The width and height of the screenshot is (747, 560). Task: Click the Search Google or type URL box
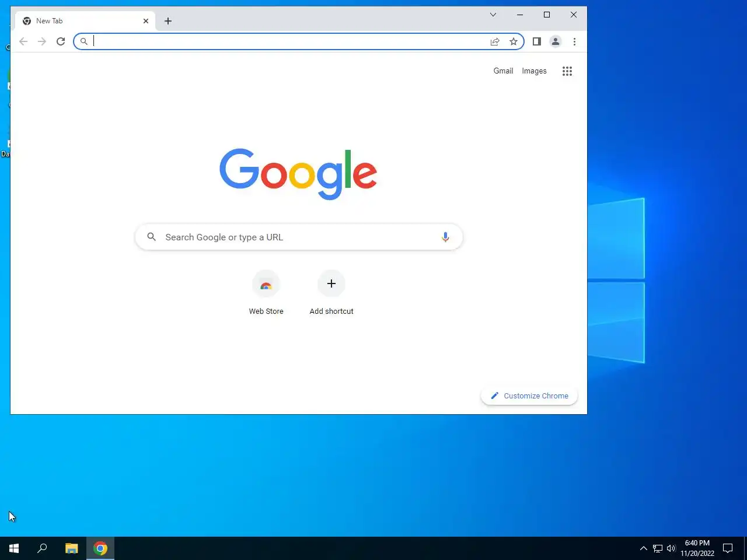(x=299, y=237)
